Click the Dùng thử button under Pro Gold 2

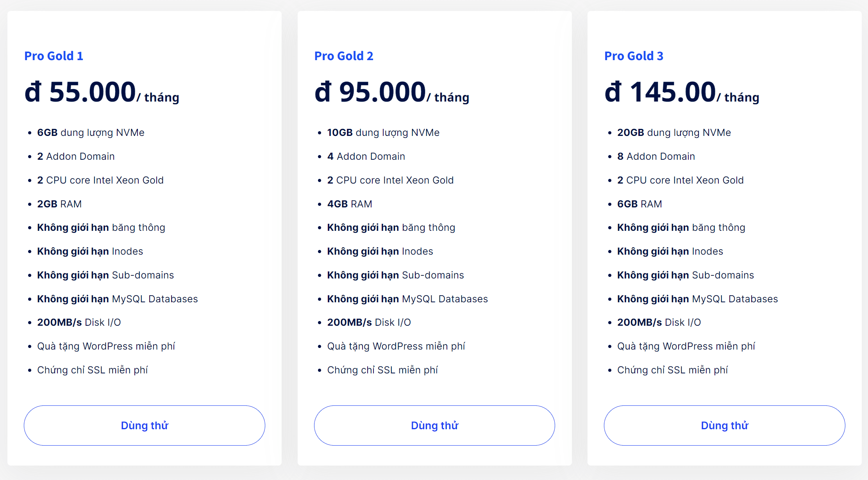(434, 425)
